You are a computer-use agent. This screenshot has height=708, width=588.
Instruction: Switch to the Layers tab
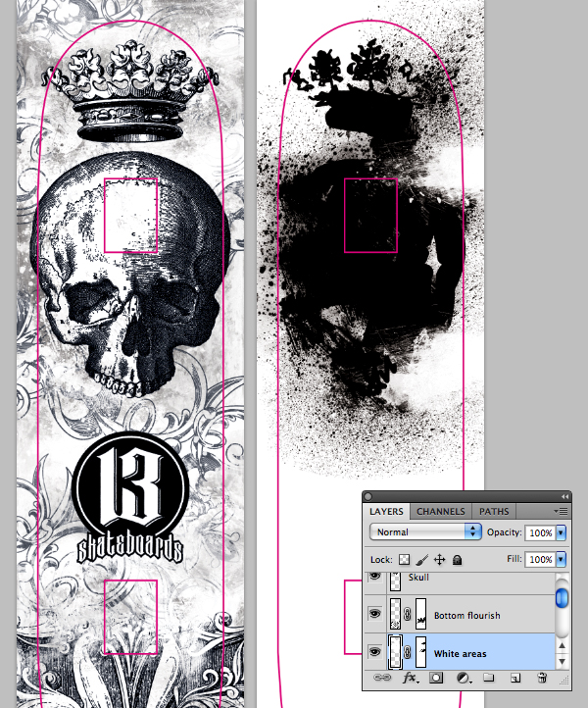(x=386, y=512)
